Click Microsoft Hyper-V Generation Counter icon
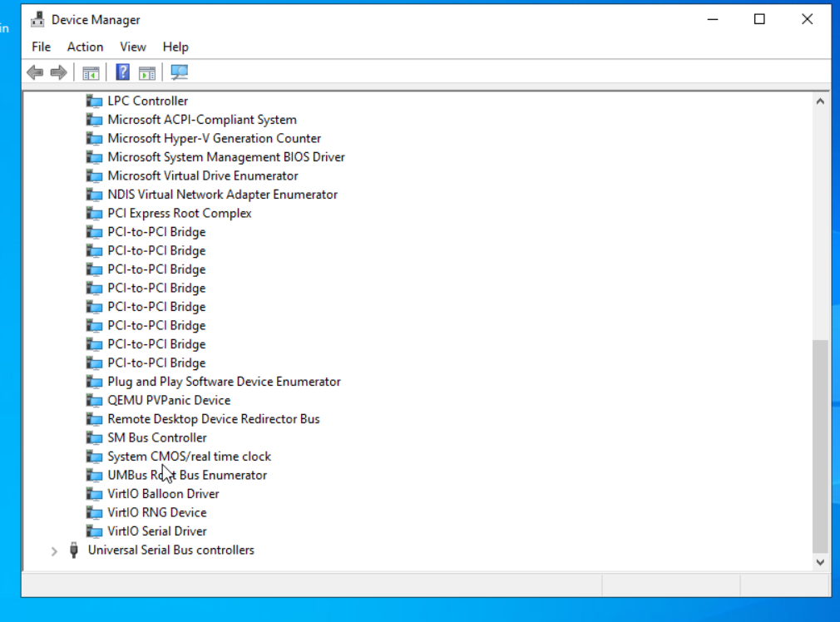Image resolution: width=840 pixels, height=622 pixels. (x=94, y=138)
